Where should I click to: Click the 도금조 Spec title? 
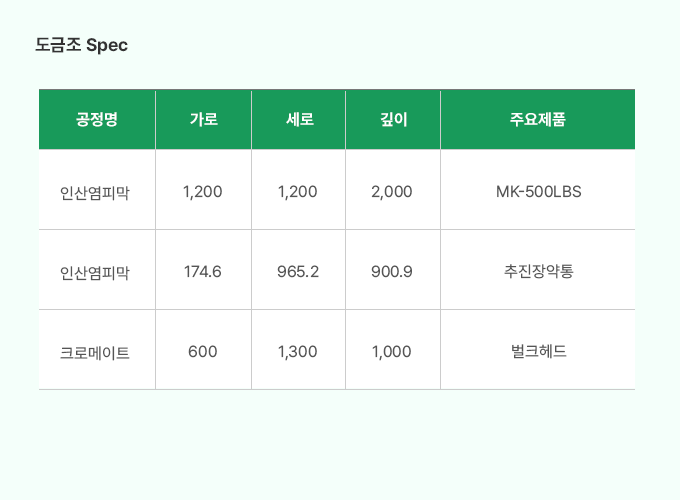click(x=81, y=45)
